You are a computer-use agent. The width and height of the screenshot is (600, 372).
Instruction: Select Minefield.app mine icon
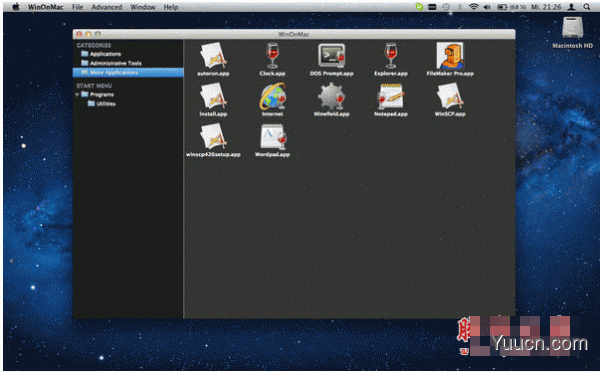332,96
